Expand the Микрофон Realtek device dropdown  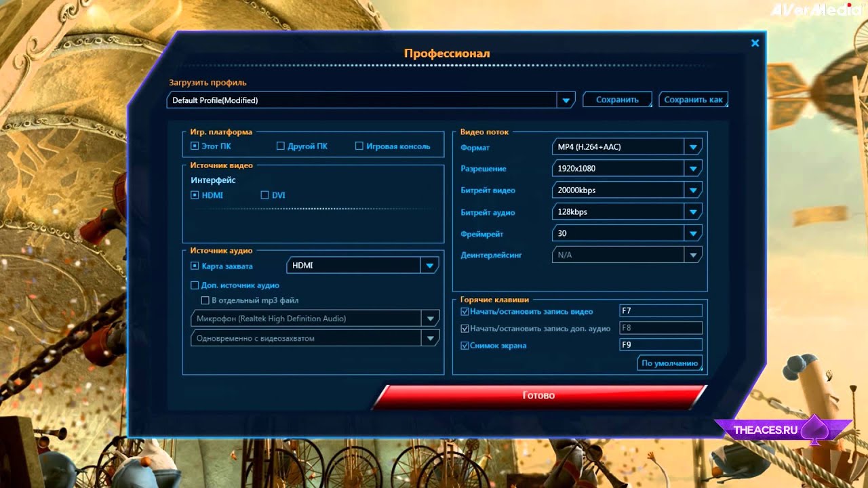coord(315,319)
